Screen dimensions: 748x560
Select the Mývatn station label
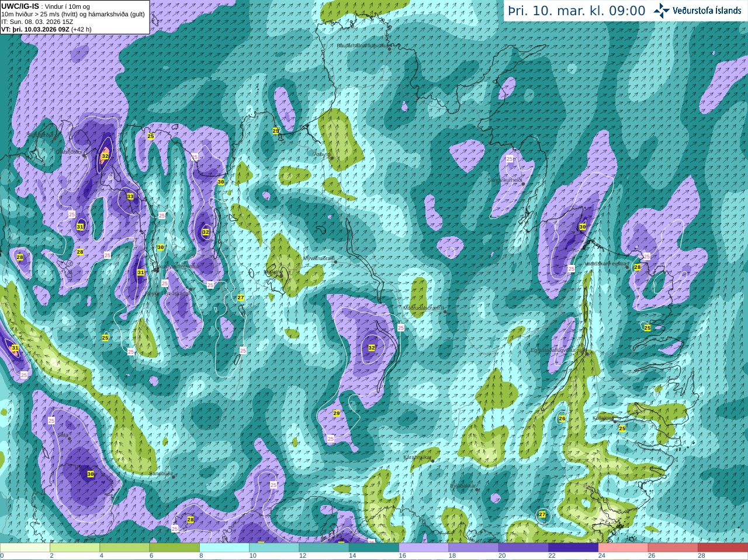pos(272,272)
